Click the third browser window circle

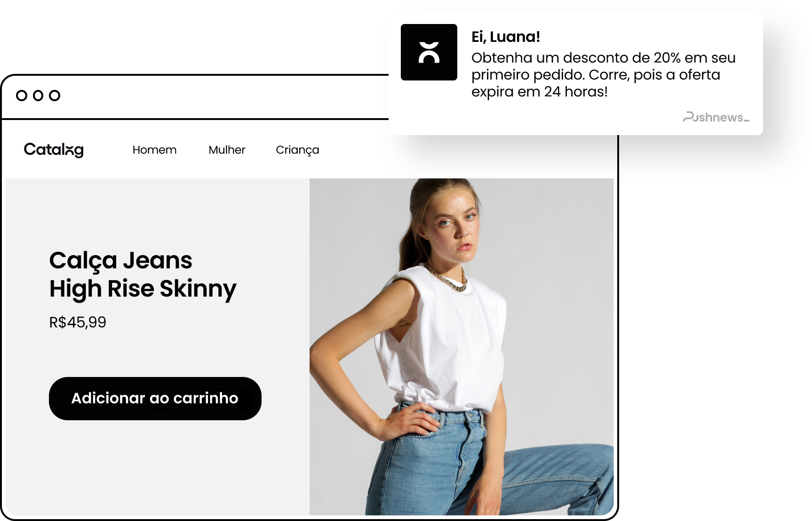point(55,96)
